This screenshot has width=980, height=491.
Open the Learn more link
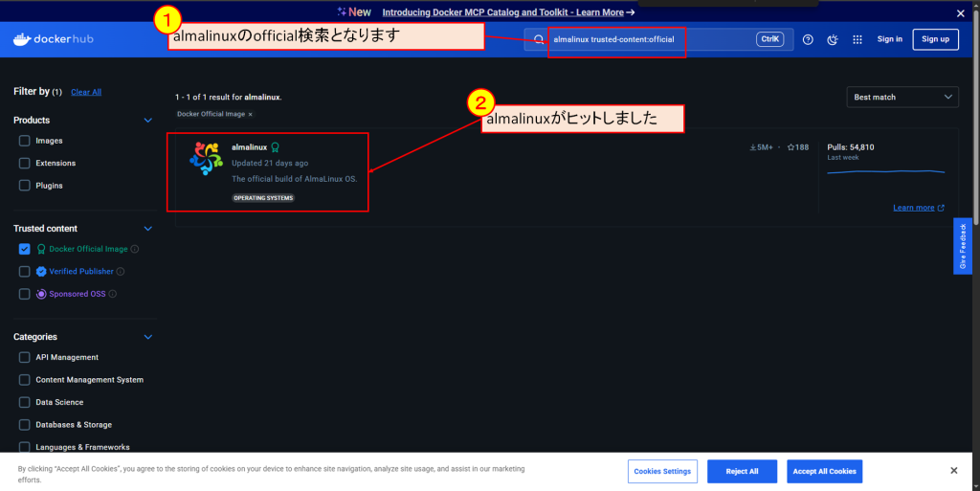point(918,208)
